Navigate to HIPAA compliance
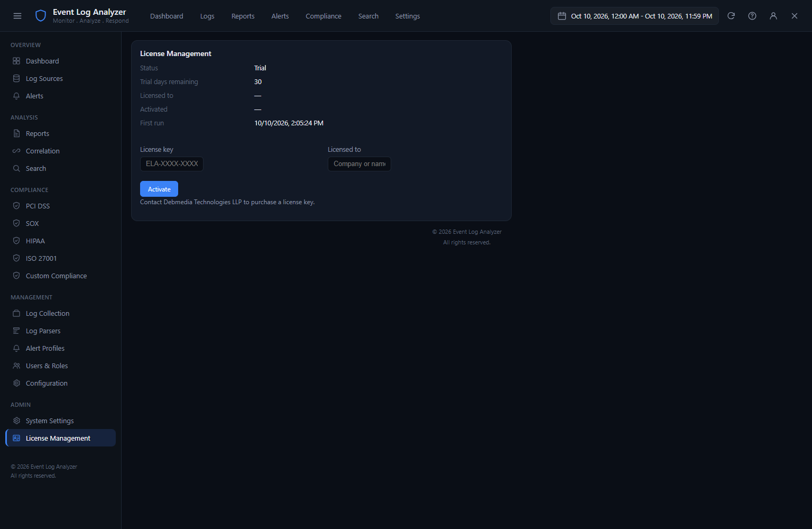The height and width of the screenshot is (529, 812). (61, 241)
